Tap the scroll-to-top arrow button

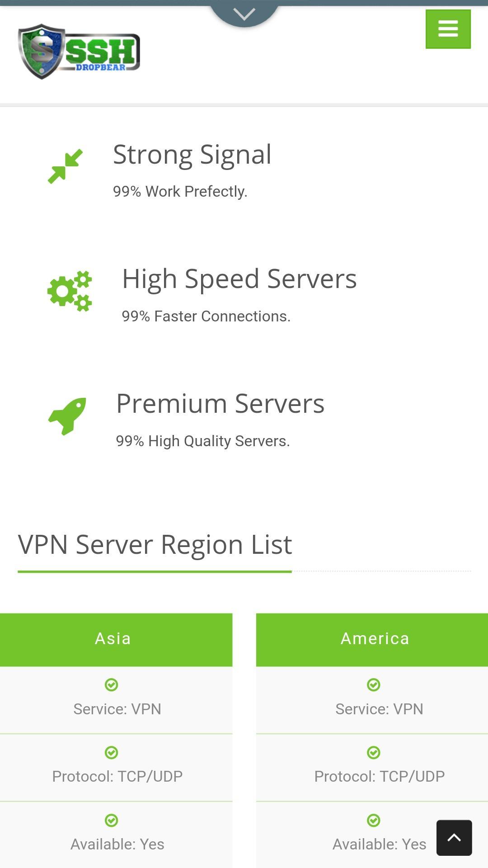coord(454,838)
